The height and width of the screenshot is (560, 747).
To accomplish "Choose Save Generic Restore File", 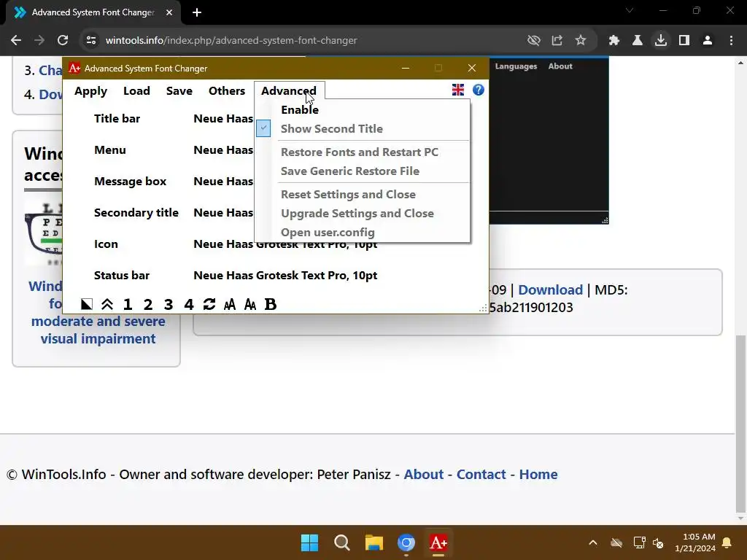I will tap(350, 171).
